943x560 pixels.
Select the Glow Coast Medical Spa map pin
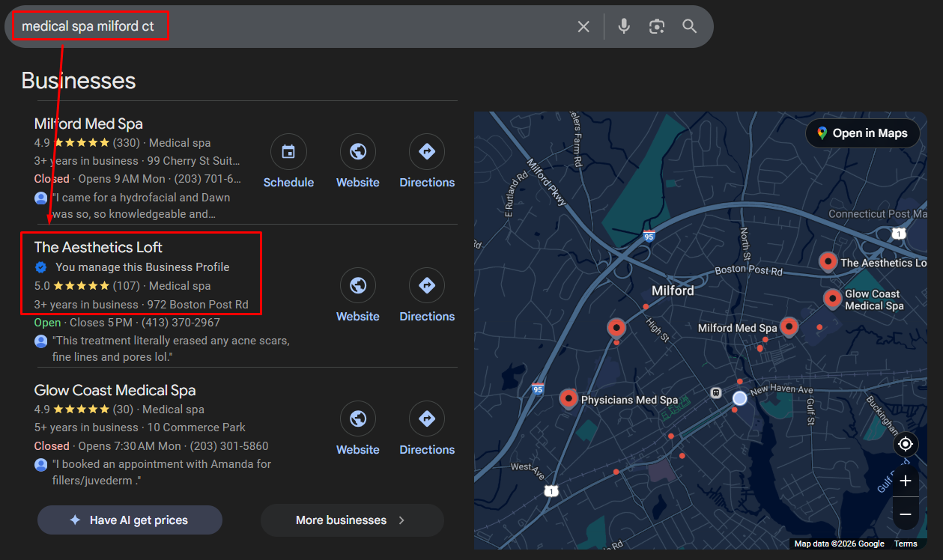coord(832,299)
